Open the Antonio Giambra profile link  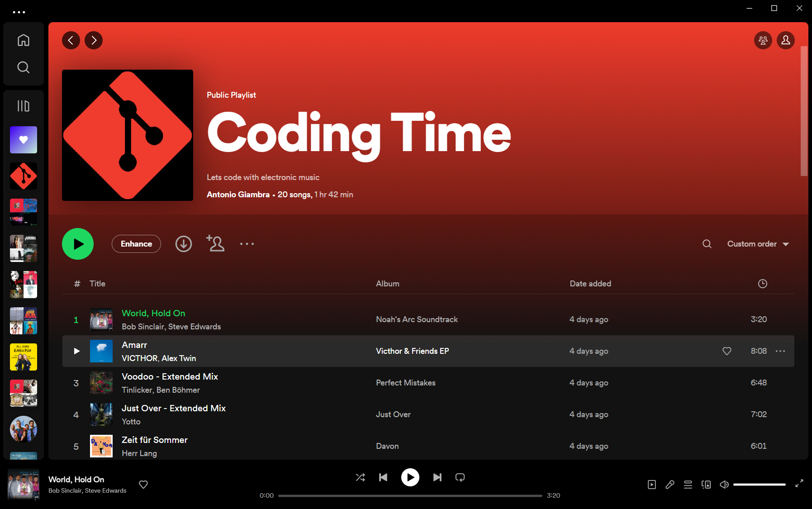[238, 195]
